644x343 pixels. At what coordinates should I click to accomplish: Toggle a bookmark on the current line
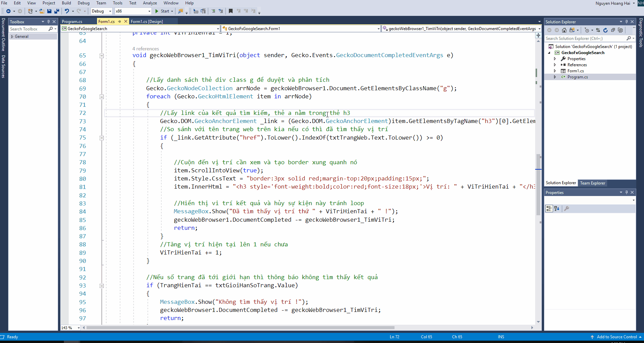click(231, 11)
